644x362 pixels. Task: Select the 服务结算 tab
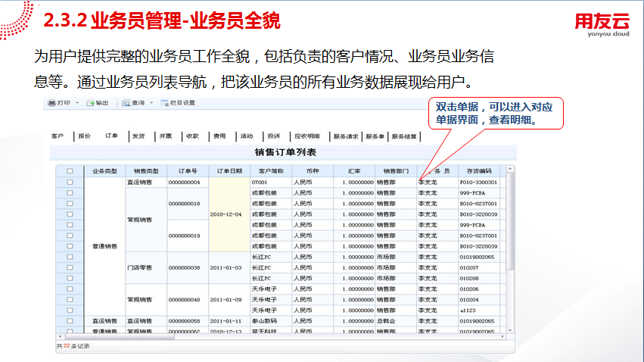coord(404,136)
